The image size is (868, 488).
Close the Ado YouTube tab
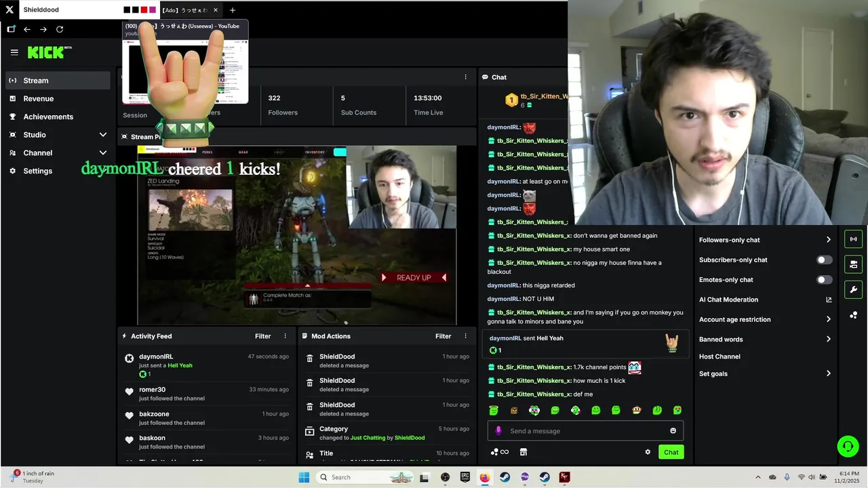pyautogui.click(x=216, y=10)
